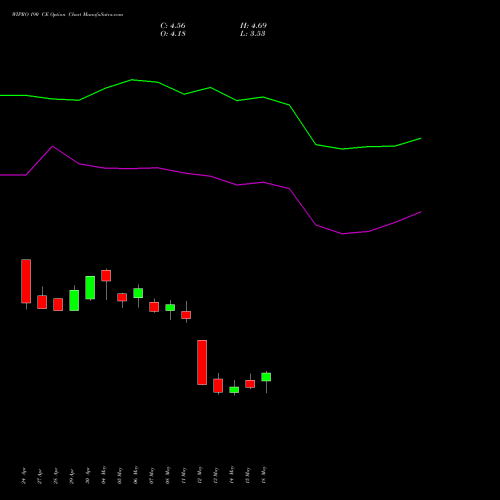Click the last green candlestick at 18 May

(266, 377)
